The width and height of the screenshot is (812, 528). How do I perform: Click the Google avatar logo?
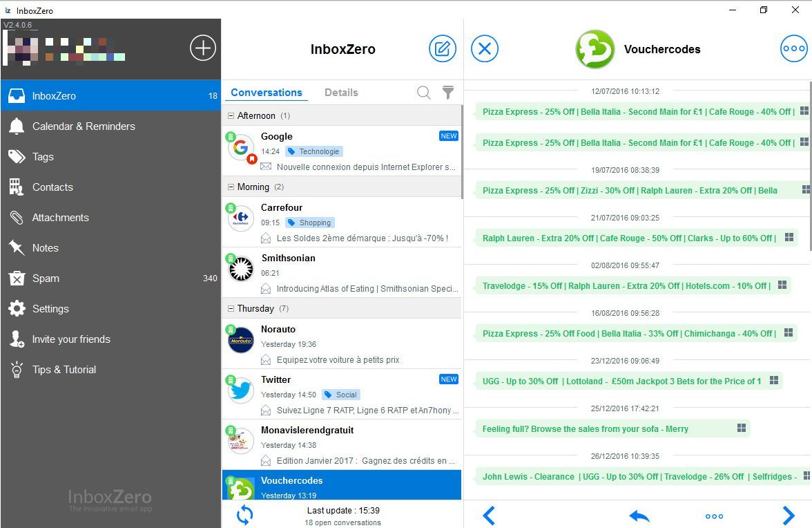click(241, 147)
